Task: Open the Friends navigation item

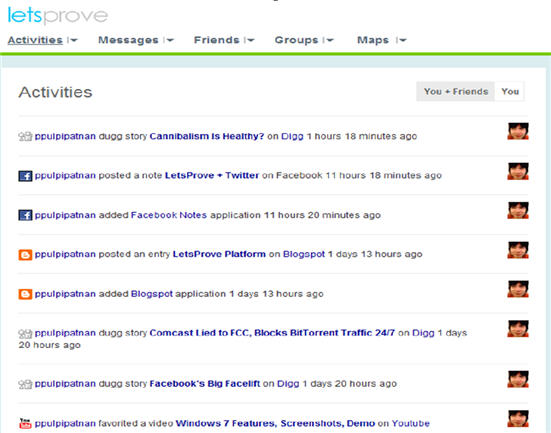Action: click(x=217, y=40)
